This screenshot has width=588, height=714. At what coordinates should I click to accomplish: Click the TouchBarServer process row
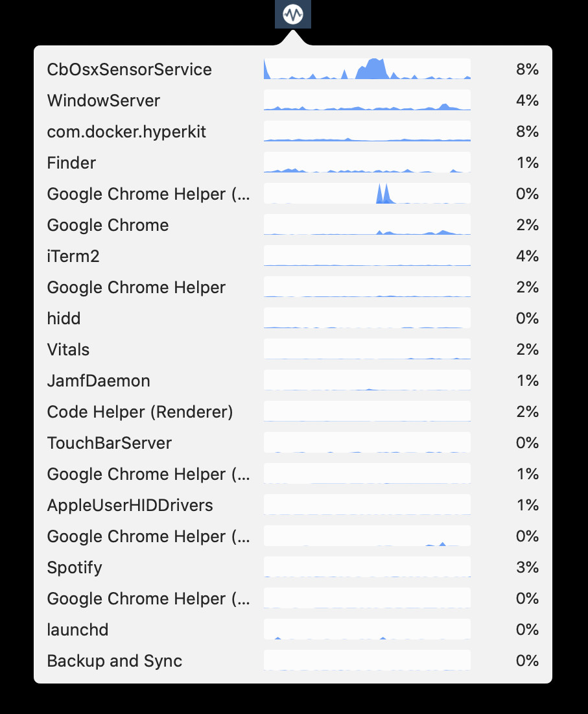pos(292,443)
